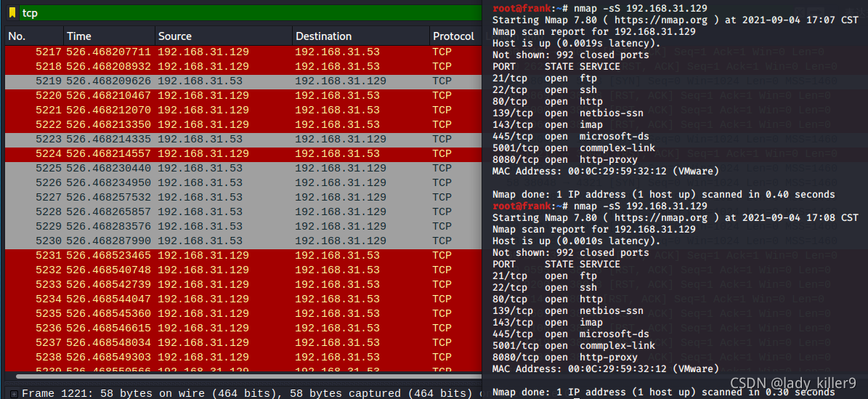The image size is (868, 399).
Task: Click the Frame 1221 bytes-on-wire summary text
Action: [x=248, y=393]
